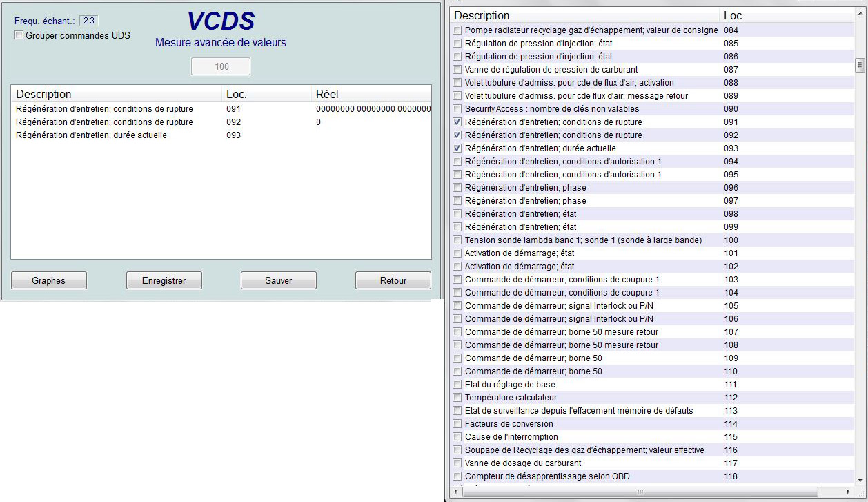Screen dimensions: 868x502
Task: Check Activation de démarrage; état 101
Action: (457, 253)
